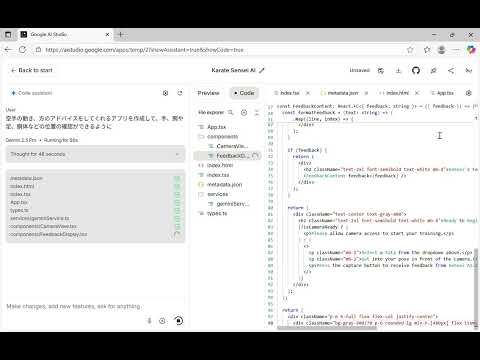Close the index.tsx editor tab

[308, 93]
